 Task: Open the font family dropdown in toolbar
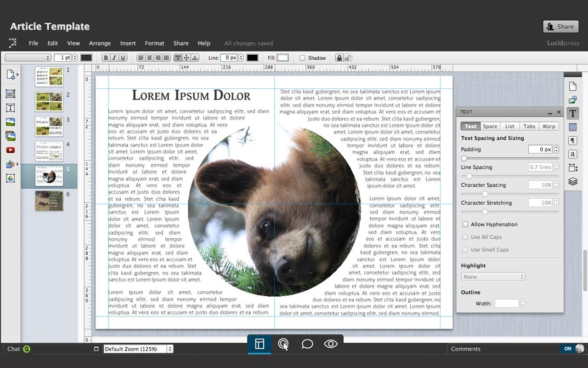tap(28, 58)
